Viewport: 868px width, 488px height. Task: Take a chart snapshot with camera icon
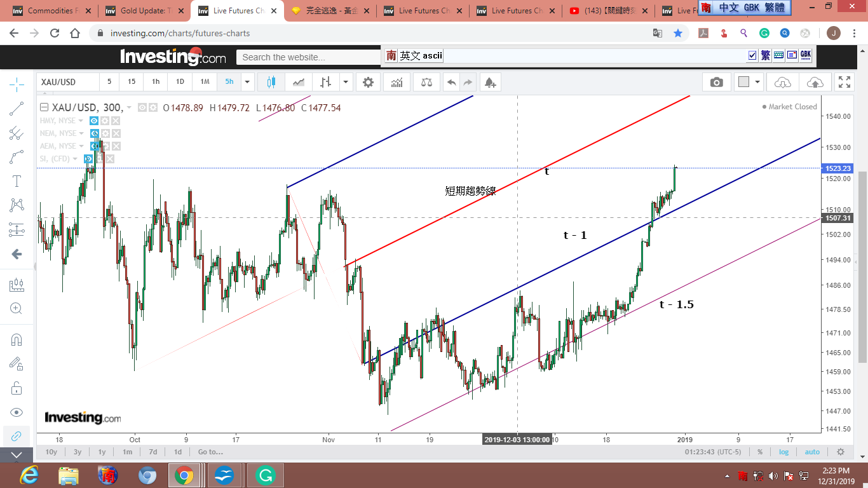point(716,82)
